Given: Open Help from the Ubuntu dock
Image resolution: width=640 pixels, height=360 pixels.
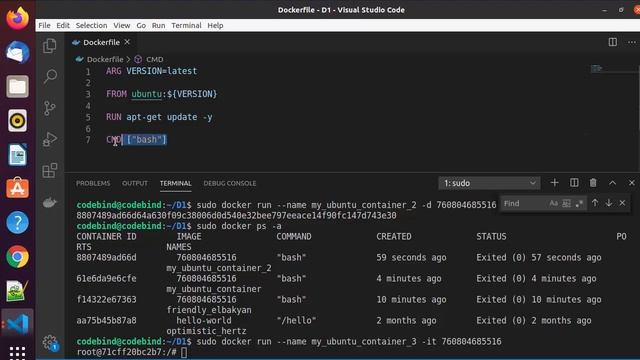Looking at the screenshot, I should [x=18, y=222].
